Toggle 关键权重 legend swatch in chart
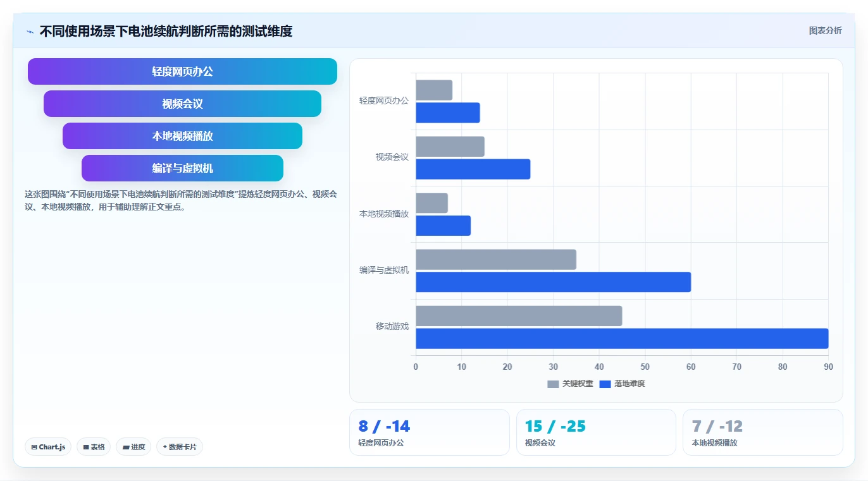The height and width of the screenshot is (481, 868). (x=553, y=384)
